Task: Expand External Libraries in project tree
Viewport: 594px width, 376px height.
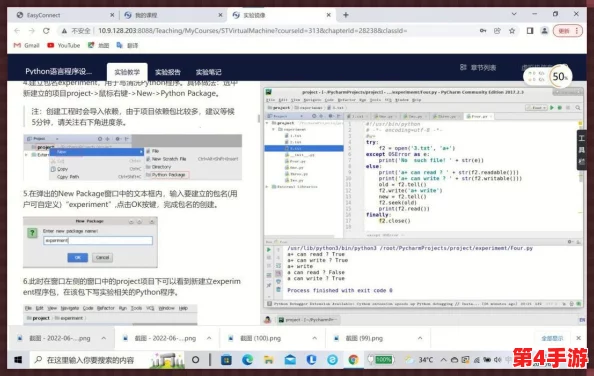Action: [x=267, y=187]
